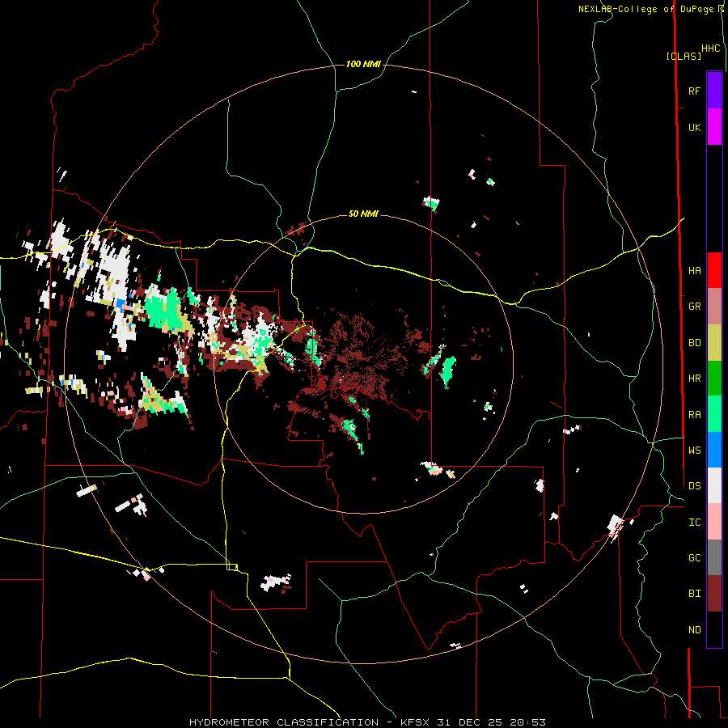This screenshot has width=728, height=728.
Task: Click the "50 NMI" range ring label
Action: click(x=363, y=214)
